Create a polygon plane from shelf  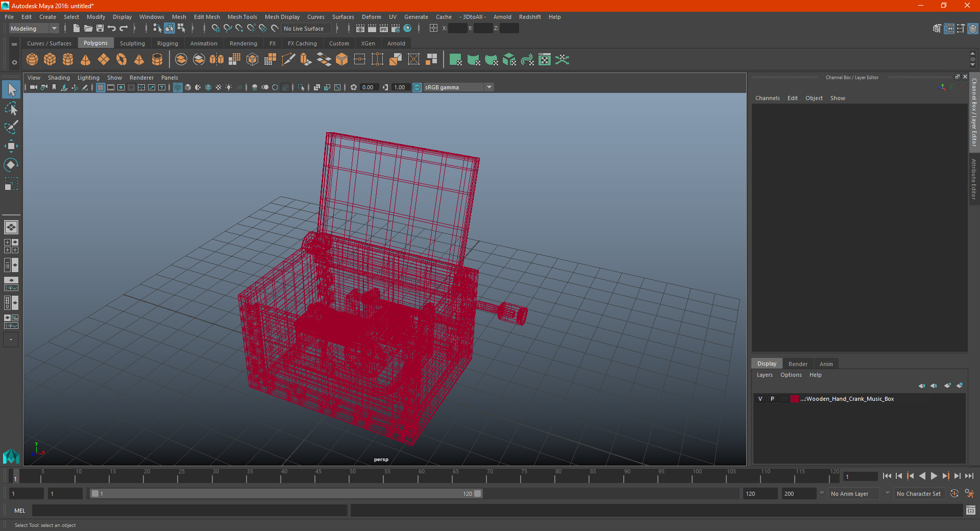(x=104, y=60)
